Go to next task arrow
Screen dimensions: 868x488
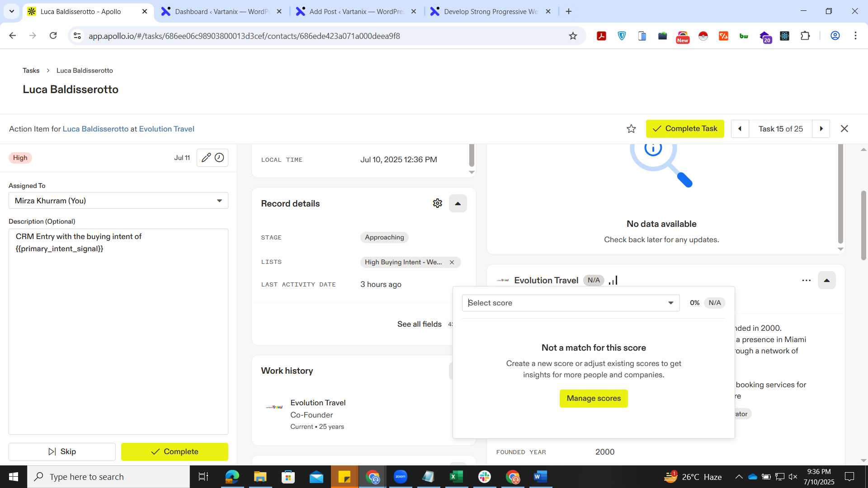[x=821, y=129]
